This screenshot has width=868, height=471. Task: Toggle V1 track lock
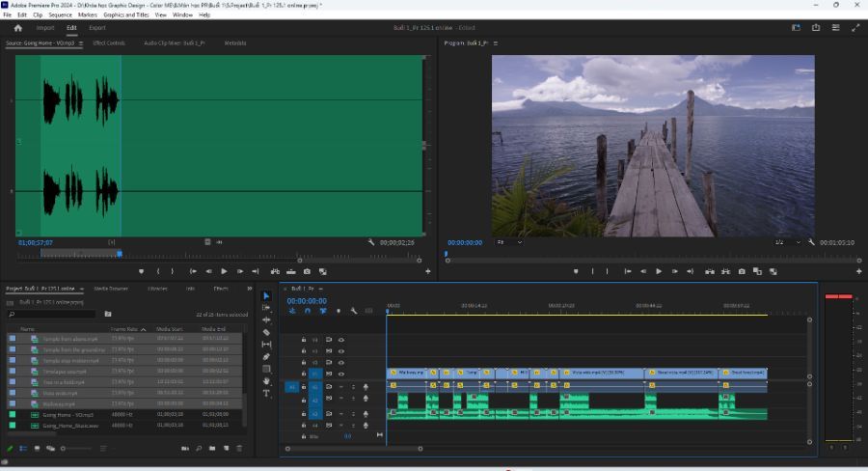[304, 374]
